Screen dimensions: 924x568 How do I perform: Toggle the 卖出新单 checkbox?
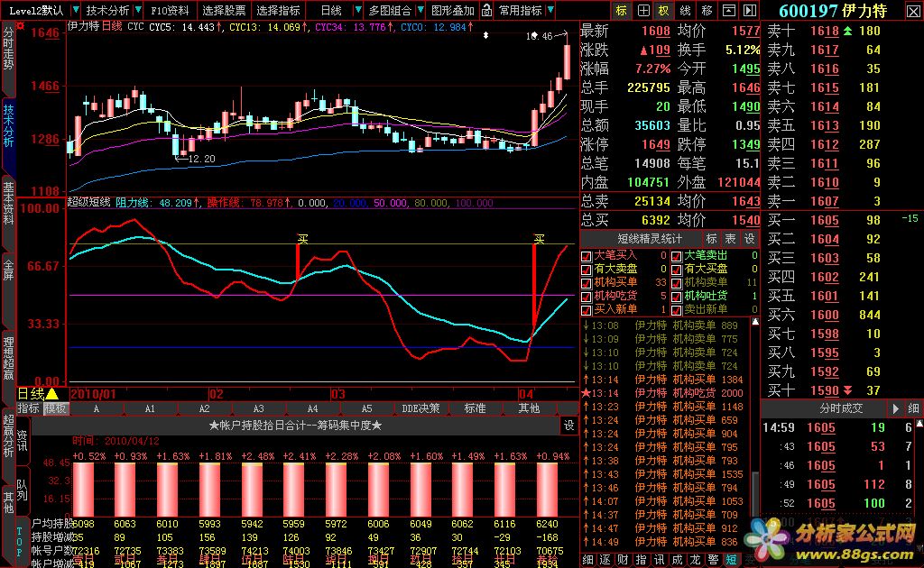(676, 309)
